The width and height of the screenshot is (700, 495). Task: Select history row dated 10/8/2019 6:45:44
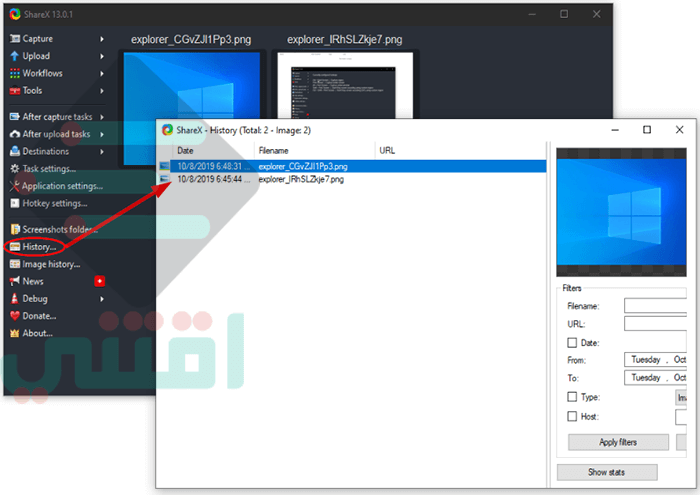coord(353,179)
